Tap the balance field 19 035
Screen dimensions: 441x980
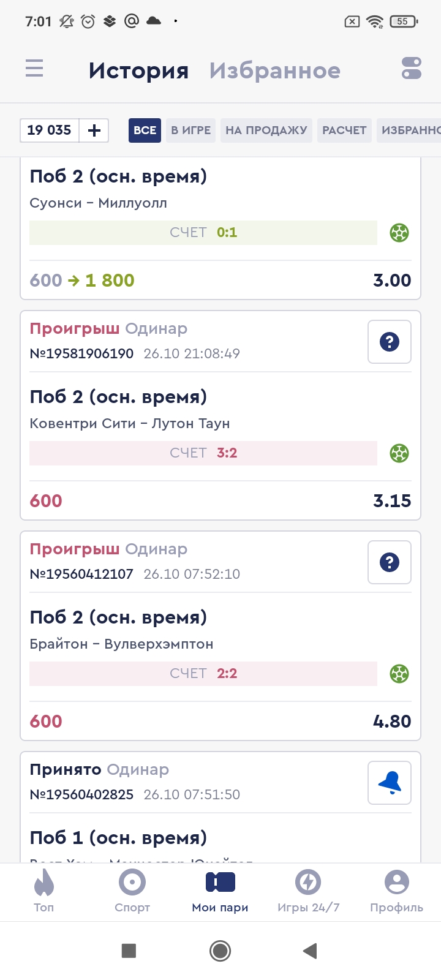click(x=50, y=130)
